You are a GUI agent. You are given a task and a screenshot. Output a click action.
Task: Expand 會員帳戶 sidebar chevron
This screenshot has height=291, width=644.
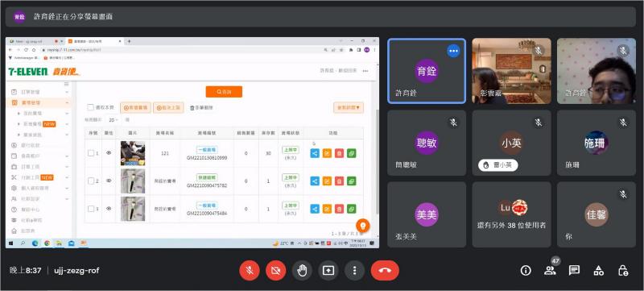(67, 156)
